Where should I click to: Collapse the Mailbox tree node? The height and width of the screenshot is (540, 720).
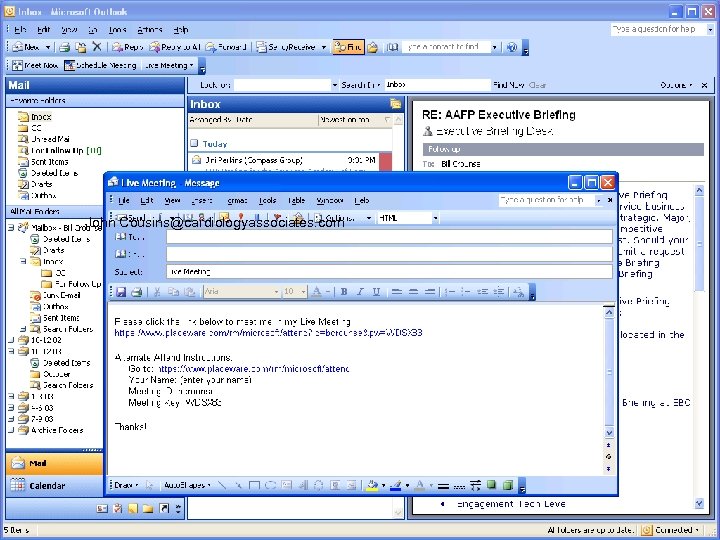point(11,227)
